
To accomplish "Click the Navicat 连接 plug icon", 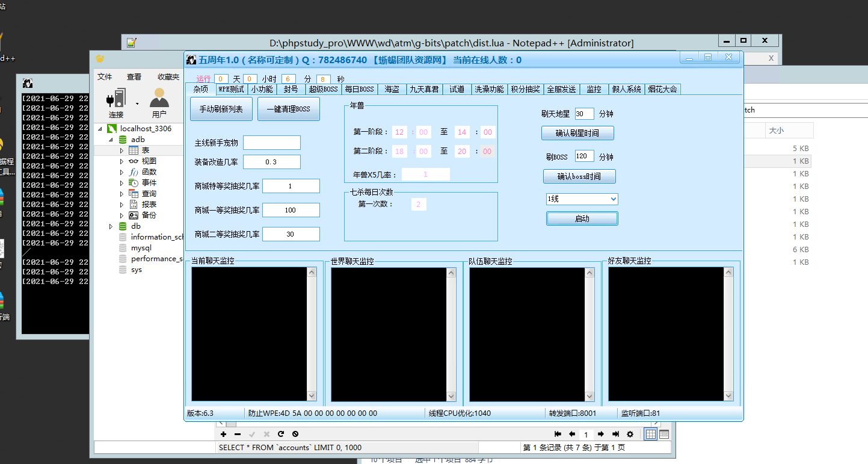I will pos(115,97).
